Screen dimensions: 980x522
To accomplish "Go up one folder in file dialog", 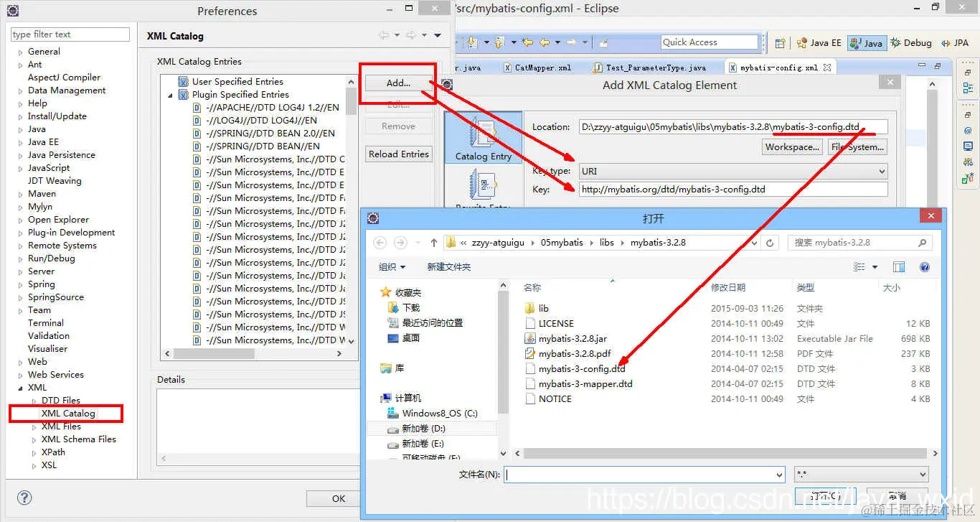I will (434, 243).
